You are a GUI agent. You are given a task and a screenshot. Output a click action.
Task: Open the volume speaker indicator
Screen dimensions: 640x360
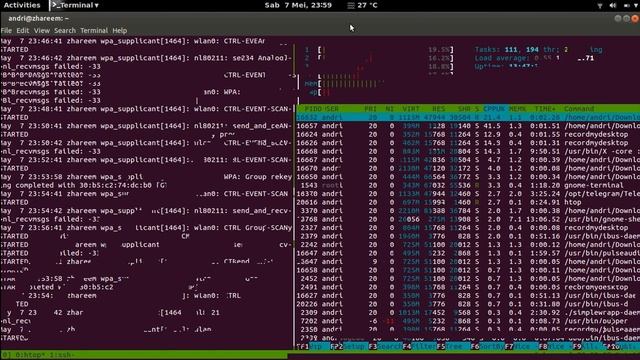pyautogui.click(x=613, y=6)
